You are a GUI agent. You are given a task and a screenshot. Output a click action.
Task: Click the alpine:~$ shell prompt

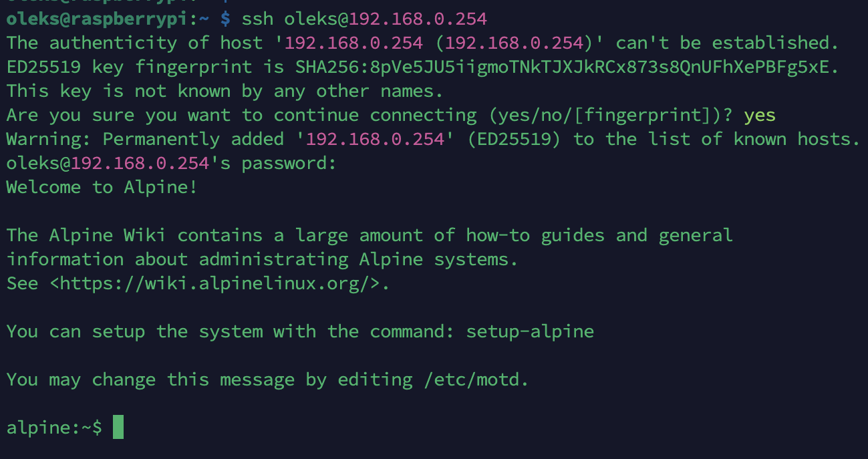click(x=54, y=428)
